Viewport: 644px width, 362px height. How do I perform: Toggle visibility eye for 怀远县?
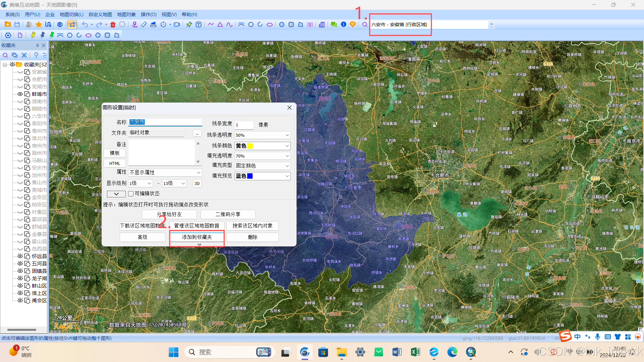coord(20,256)
